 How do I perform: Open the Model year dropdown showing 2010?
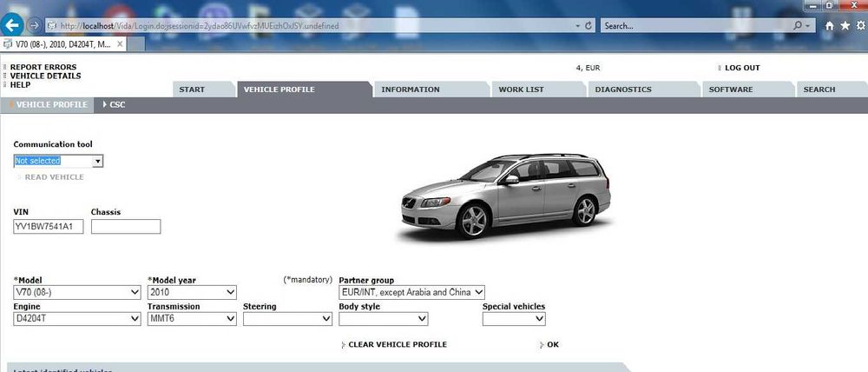click(192, 292)
